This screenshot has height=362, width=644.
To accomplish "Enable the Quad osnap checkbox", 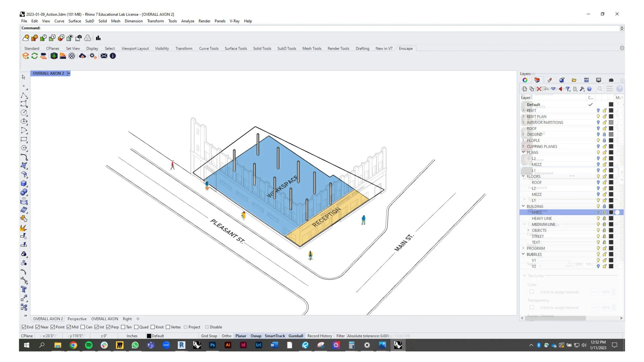I will click(137, 327).
